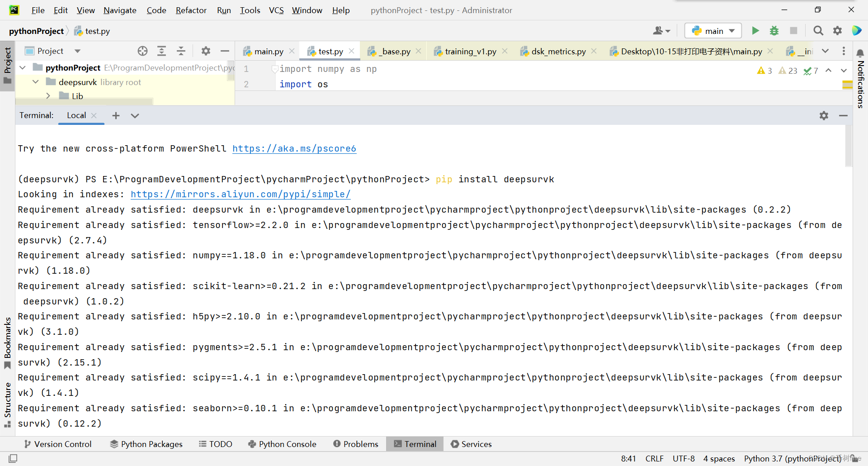Open Notifications bell panel
868x466 pixels.
[x=860, y=53]
